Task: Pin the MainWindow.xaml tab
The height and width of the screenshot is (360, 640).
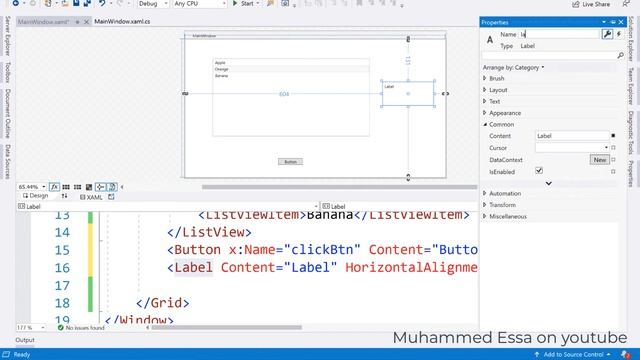Action: pos(77,22)
